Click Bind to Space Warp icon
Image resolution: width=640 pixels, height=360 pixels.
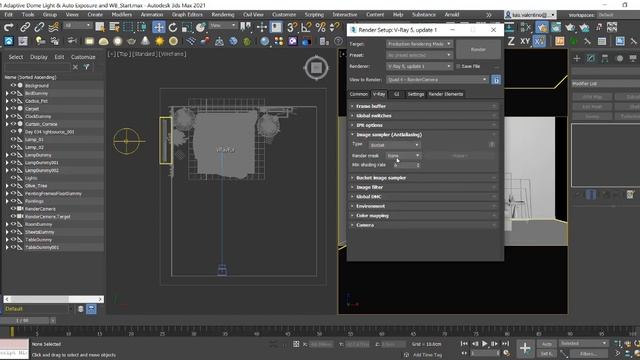click(x=53, y=27)
